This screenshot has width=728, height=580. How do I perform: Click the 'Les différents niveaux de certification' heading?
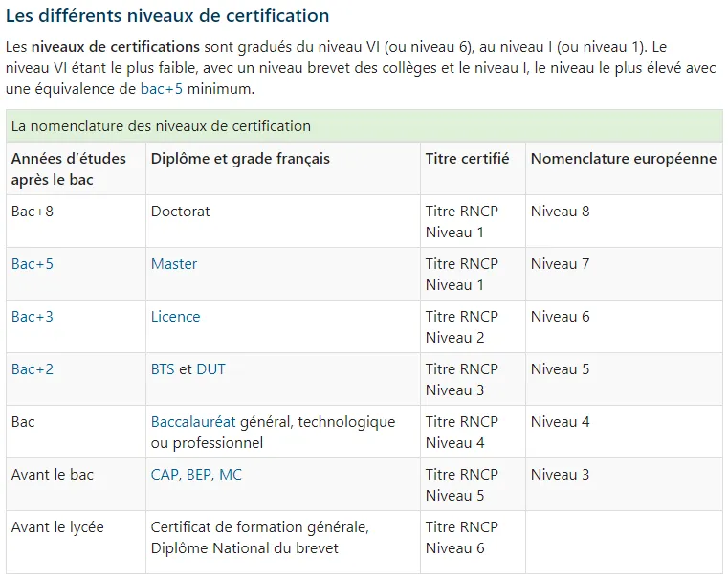pos(167,15)
